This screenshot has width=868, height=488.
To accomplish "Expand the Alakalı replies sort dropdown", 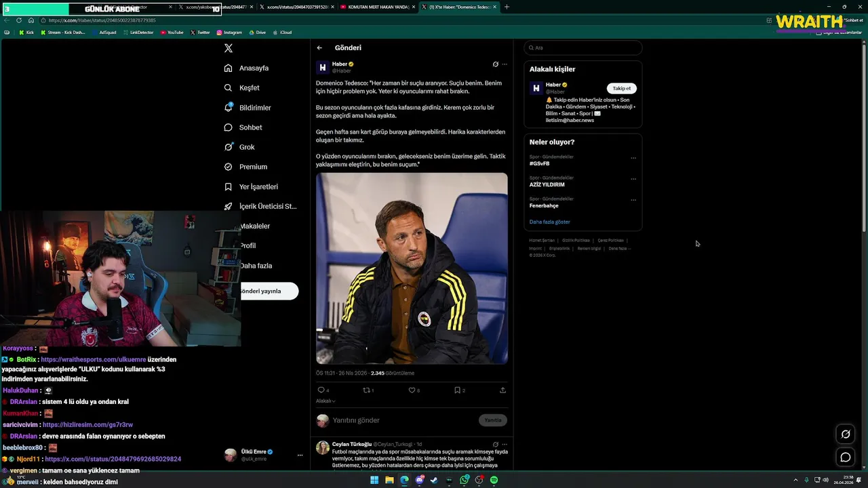I will (x=325, y=401).
